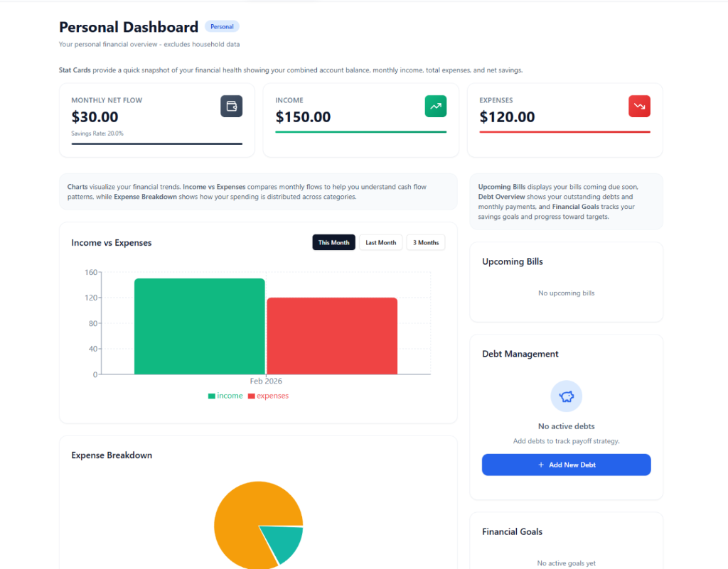728x569 pixels.
Task: Click the green trending-up Income icon
Action: [436, 106]
